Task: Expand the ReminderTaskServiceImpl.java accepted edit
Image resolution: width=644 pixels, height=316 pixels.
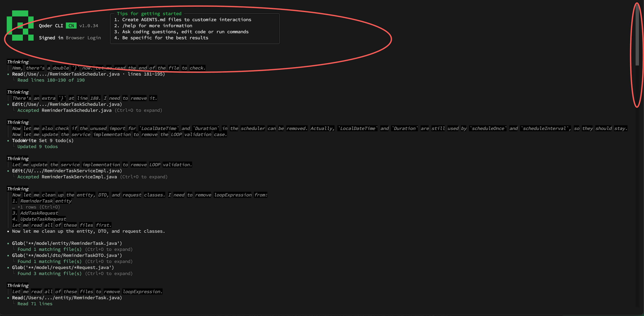Action: click(144, 177)
